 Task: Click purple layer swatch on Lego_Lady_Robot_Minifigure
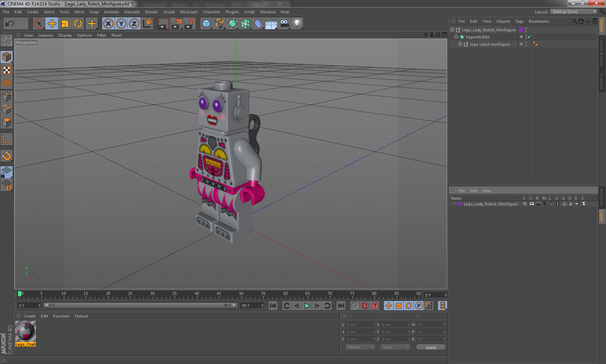[x=521, y=30]
